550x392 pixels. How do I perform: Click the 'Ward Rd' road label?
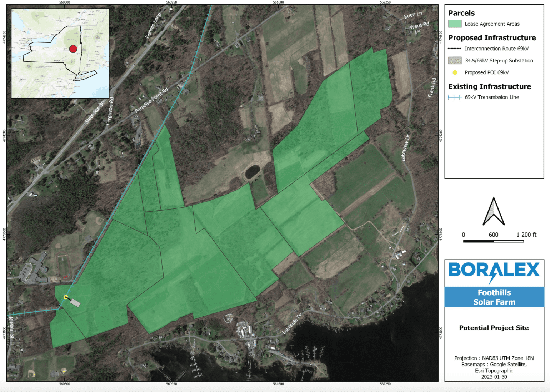point(419,25)
